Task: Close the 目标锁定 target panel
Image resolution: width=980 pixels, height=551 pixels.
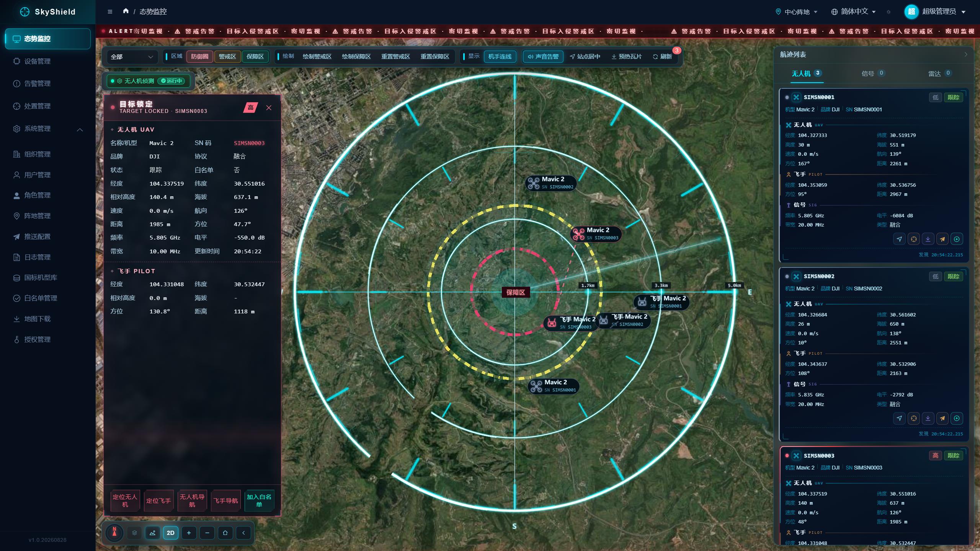Action: click(269, 108)
